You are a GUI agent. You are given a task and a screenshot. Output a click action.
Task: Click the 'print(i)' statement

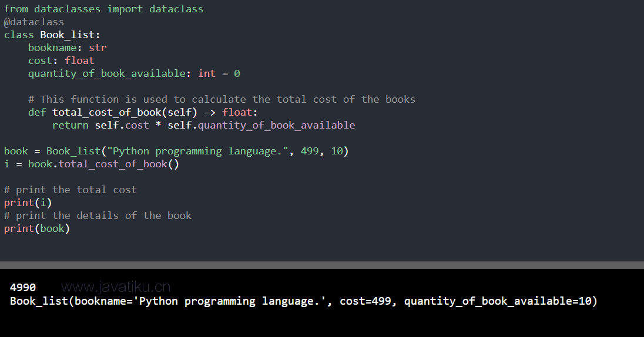(28, 203)
